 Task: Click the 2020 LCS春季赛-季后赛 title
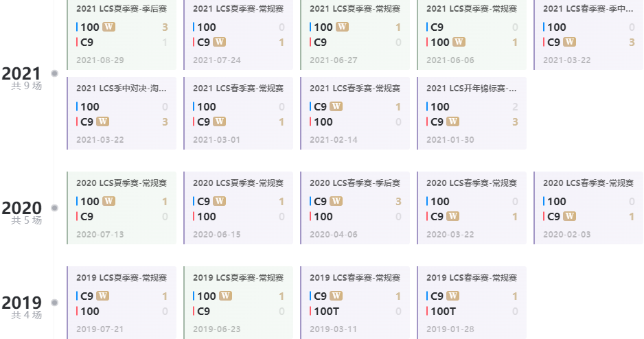tap(355, 183)
